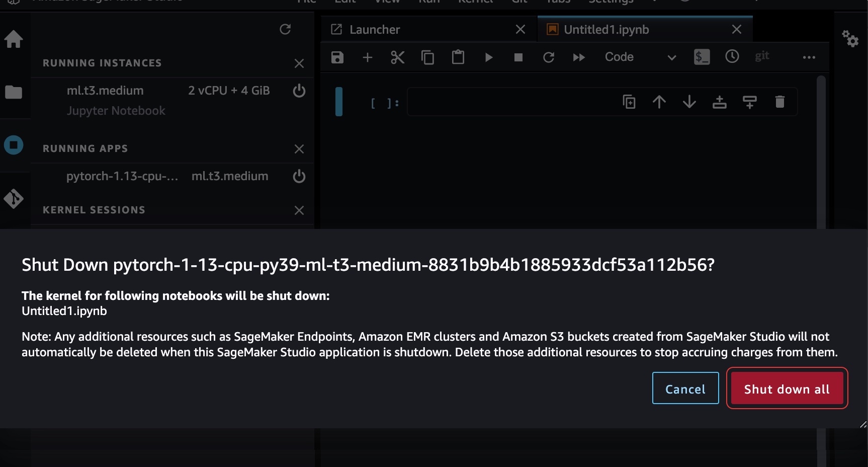Launch the image terminal from the toolbar
Image resolution: width=868 pixels, height=467 pixels.
[x=702, y=57]
